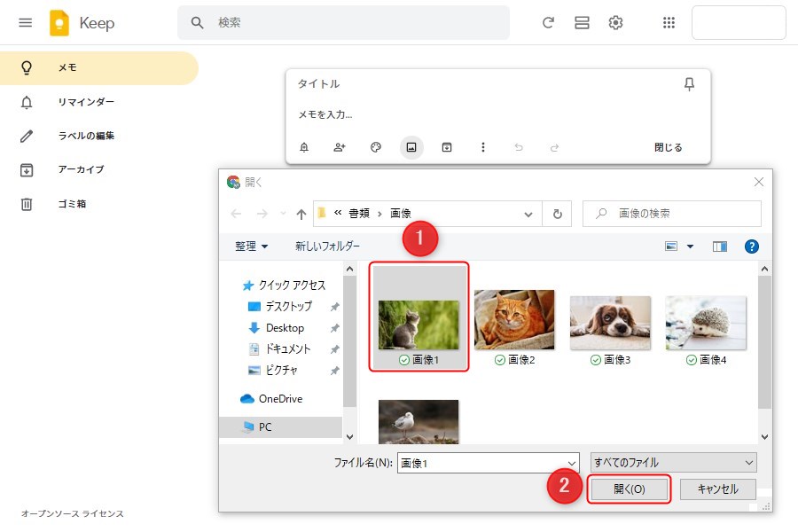Open the すべてのファイル file type dropdown

coord(674,462)
